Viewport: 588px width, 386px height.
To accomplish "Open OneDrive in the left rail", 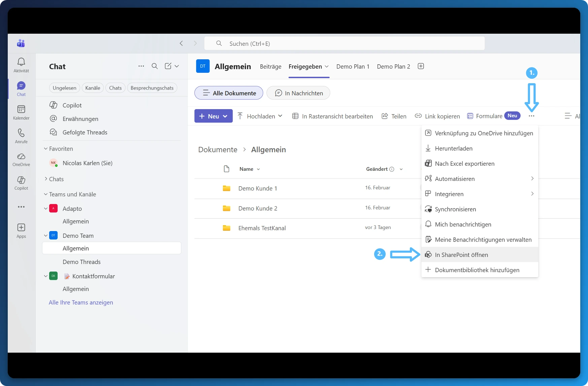I will 21,159.
